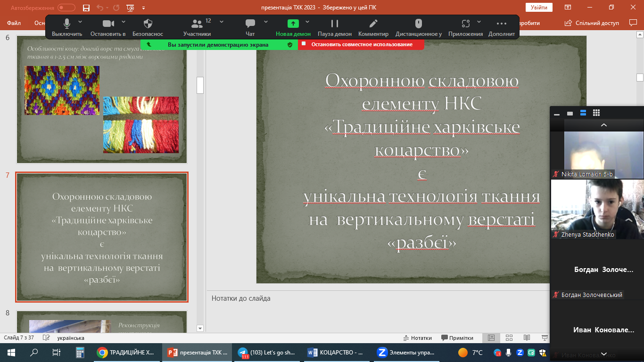Start slideshow from beginning quick access icon
Viewport: 644px width, 362px height.
click(131, 8)
